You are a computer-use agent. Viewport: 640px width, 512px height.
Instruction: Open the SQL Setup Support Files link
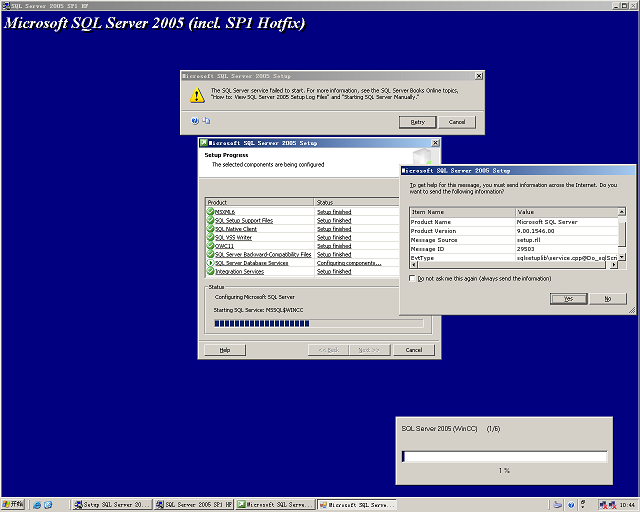(244, 220)
